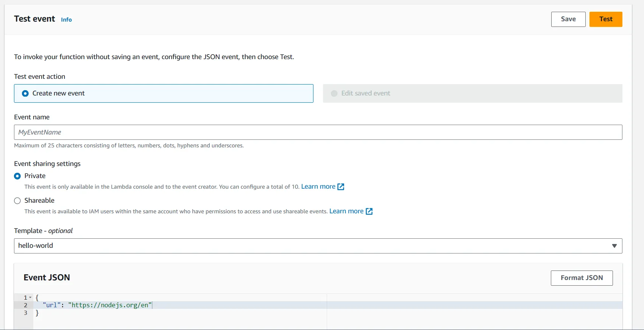Choose Private event sharing setting
This screenshot has width=644, height=330.
pos(17,176)
